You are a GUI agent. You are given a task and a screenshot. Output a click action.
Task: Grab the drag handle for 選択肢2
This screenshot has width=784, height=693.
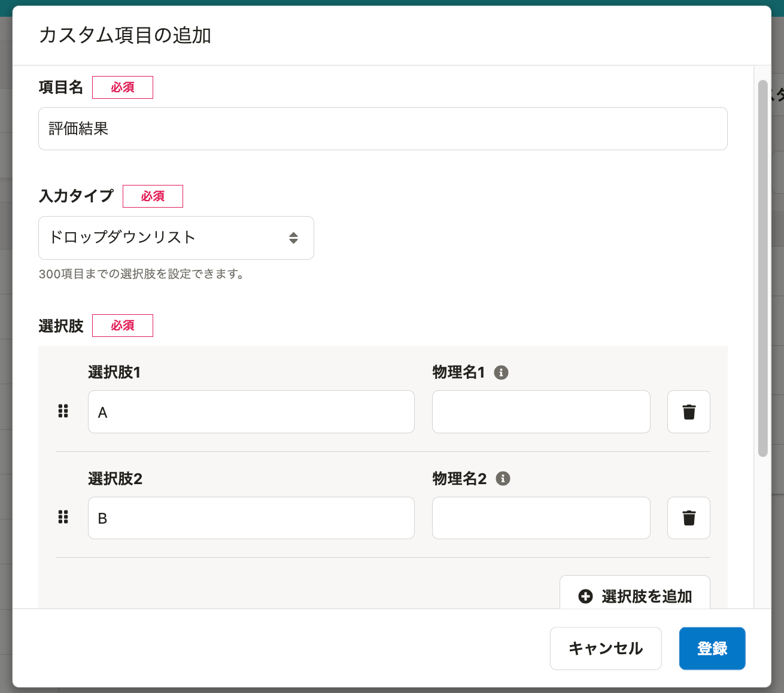[x=63, y=517]
